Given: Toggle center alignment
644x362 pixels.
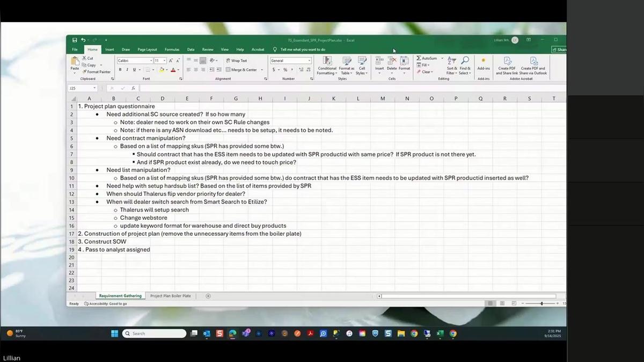Looking at the screenshot, I should tap(195, 69).
